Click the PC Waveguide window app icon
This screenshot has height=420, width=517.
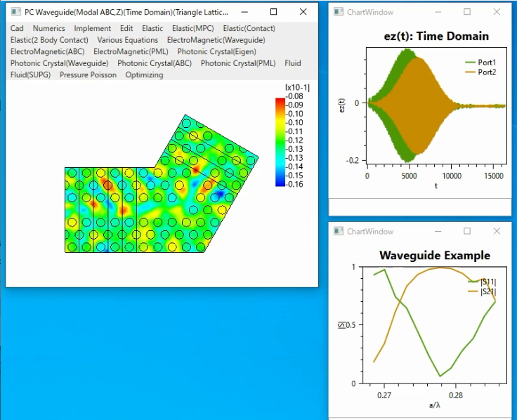15,12
